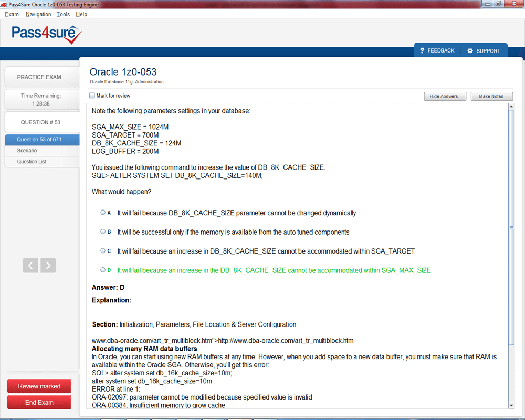Switch to Scenario tab

pyautogui.click(x=42, y=151)
